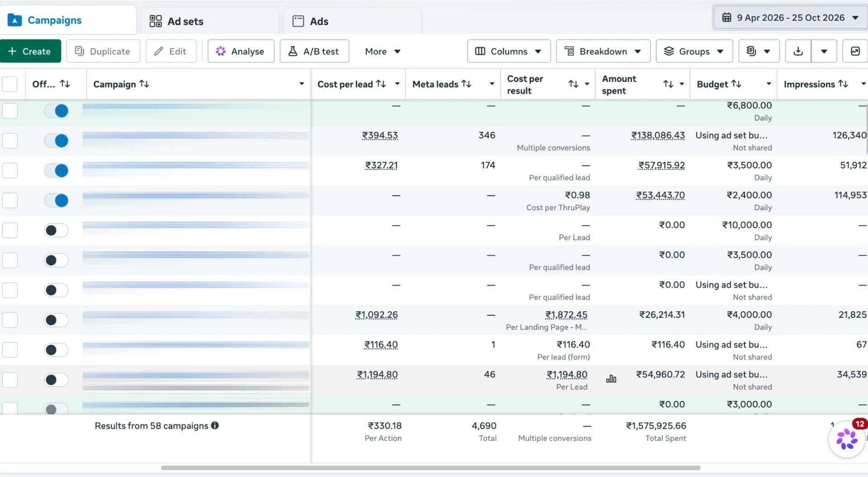Click the total spent value ₹1,575,925.66
Viewport: 868px width, 477px height.
click(x=656, y=425)
